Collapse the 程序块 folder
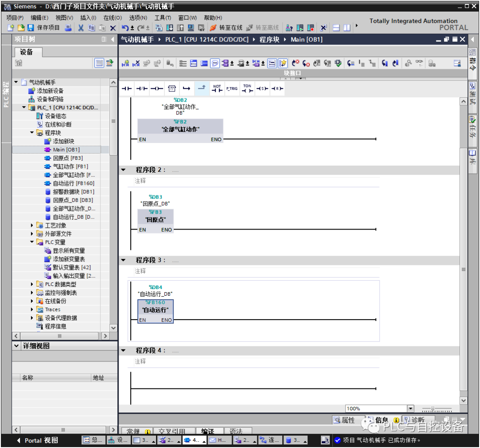 [32, 132]
